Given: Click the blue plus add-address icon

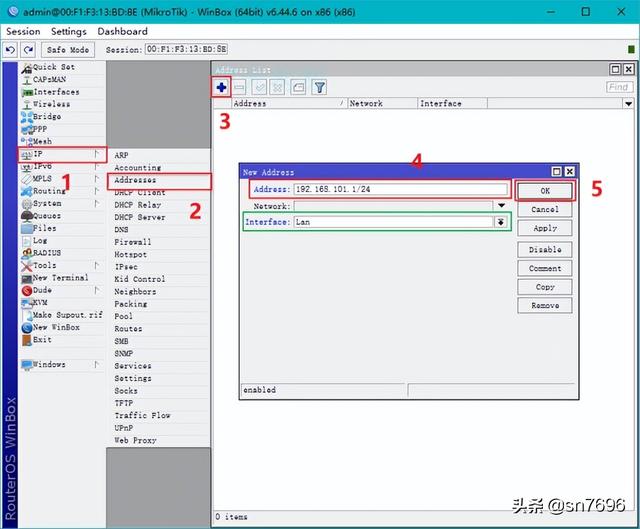Looking at the screenshot, I should click(221, 87).
